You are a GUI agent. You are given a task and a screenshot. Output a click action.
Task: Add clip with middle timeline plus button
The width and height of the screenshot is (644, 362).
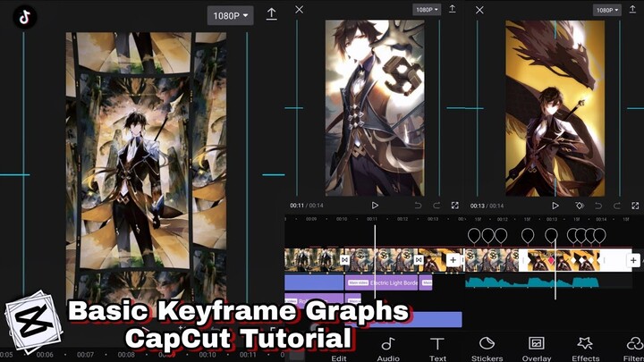tap(453, 260)
